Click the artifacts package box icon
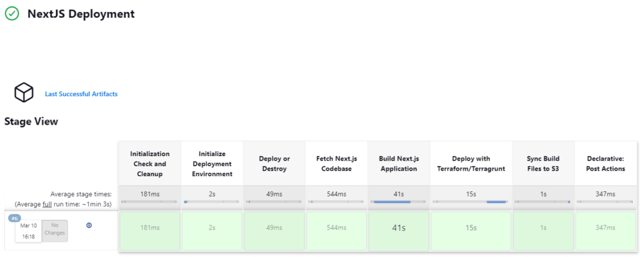The height and width of the screenshot is (260, 644). [x=24, y=93]
